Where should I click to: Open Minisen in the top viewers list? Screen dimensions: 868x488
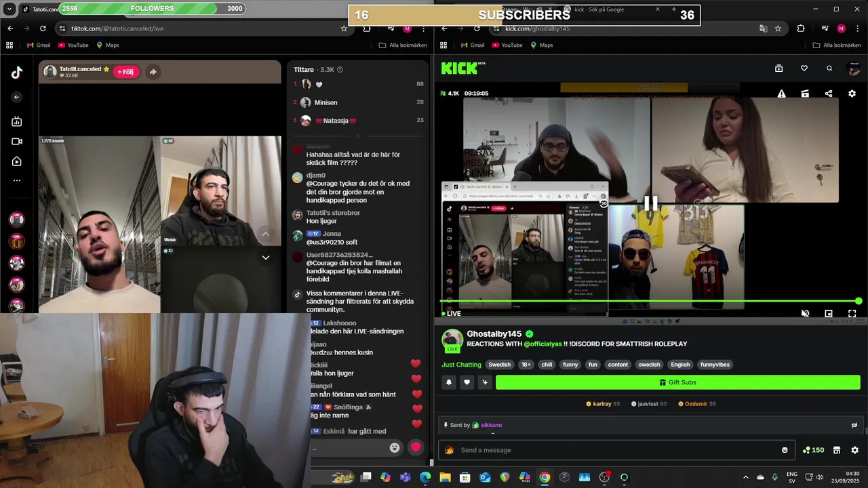(326, 102)
